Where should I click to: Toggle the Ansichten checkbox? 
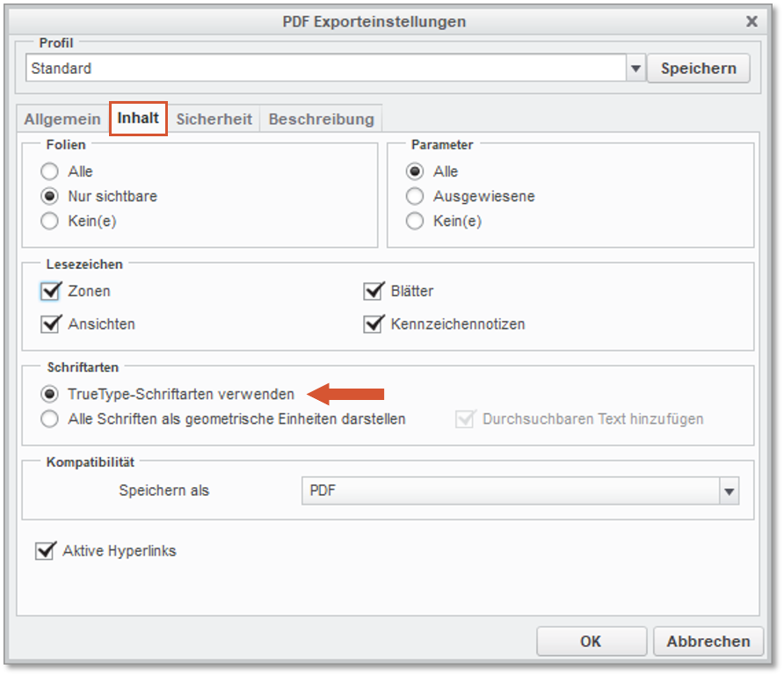click(50, 324)
